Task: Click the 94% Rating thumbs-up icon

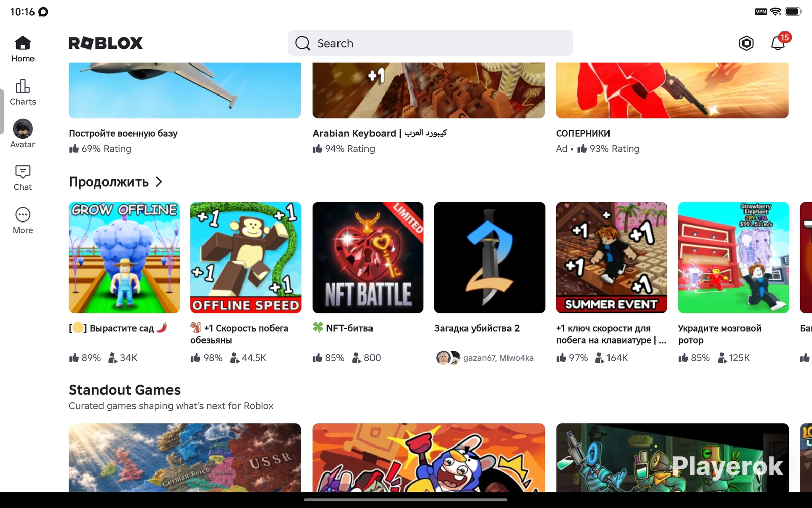Action: pos(318,148)
